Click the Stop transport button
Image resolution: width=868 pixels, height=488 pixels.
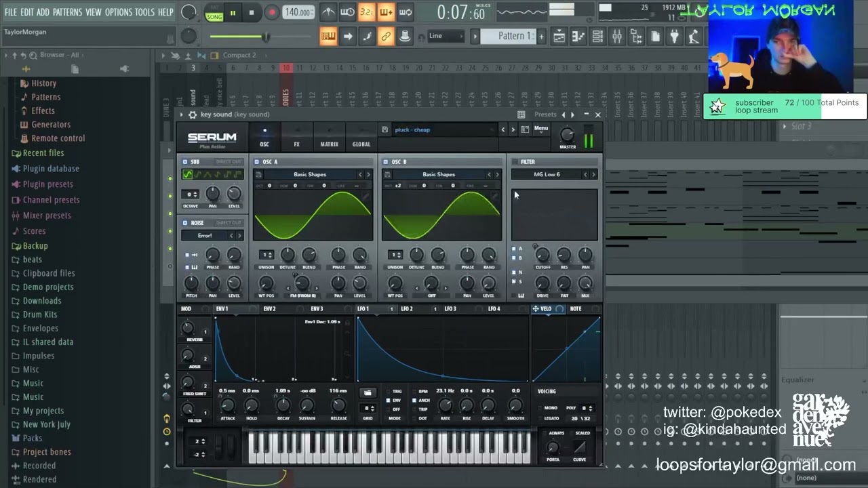point(252,12)
